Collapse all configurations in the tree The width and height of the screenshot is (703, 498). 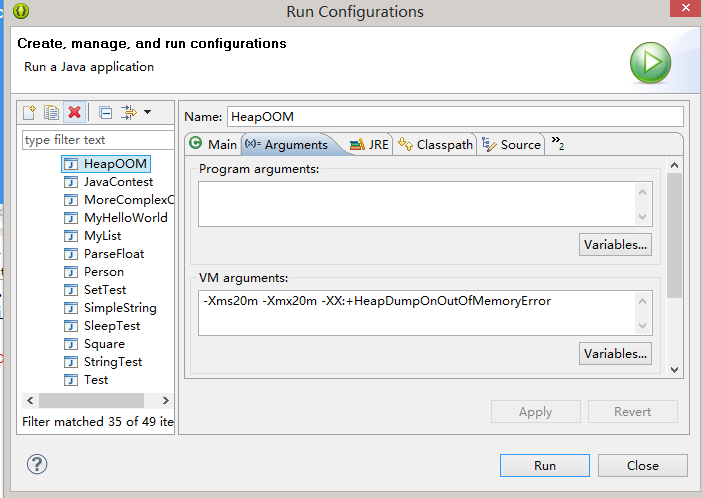tap(106, 112)
